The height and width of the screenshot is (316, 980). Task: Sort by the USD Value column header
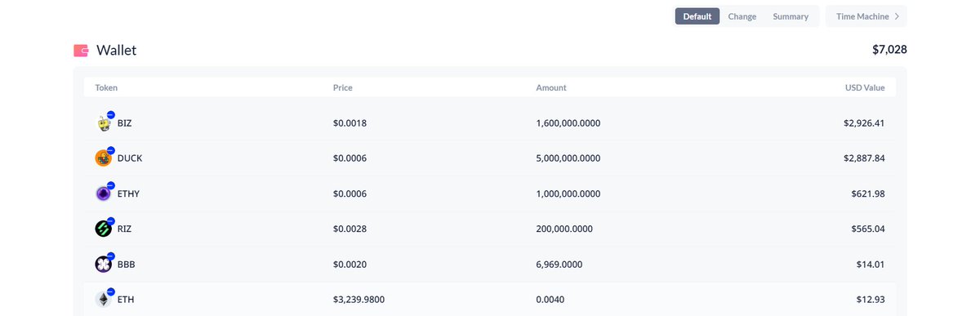pos(864,87)
